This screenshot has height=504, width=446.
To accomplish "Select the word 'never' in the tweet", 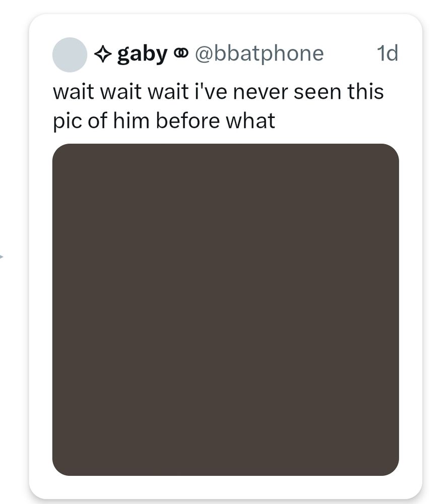I will (260, 92).
